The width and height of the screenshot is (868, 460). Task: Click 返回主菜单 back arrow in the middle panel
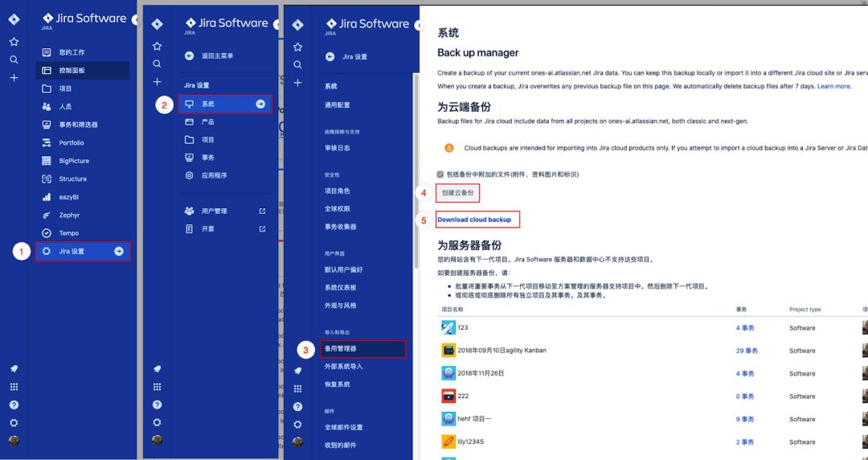point(190,56)
